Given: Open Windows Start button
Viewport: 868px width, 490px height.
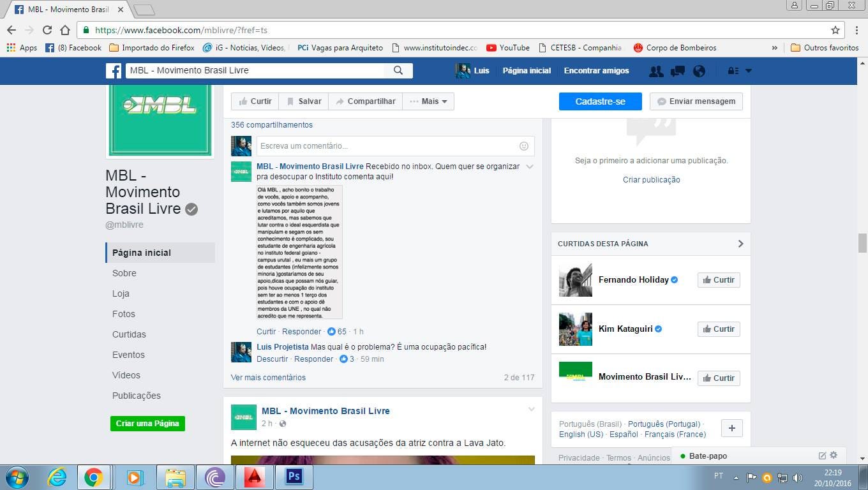Looking at the screenshot, I should pos(17,477).
